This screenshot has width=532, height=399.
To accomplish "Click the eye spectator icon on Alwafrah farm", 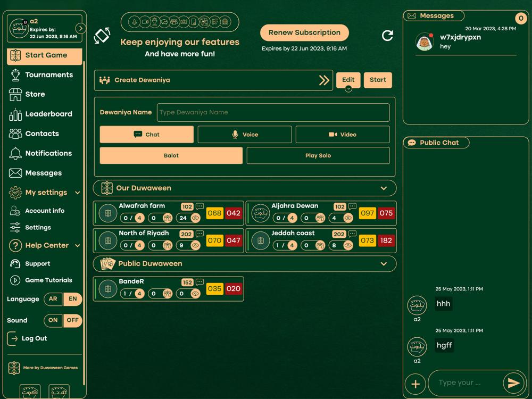I will 195,218.
